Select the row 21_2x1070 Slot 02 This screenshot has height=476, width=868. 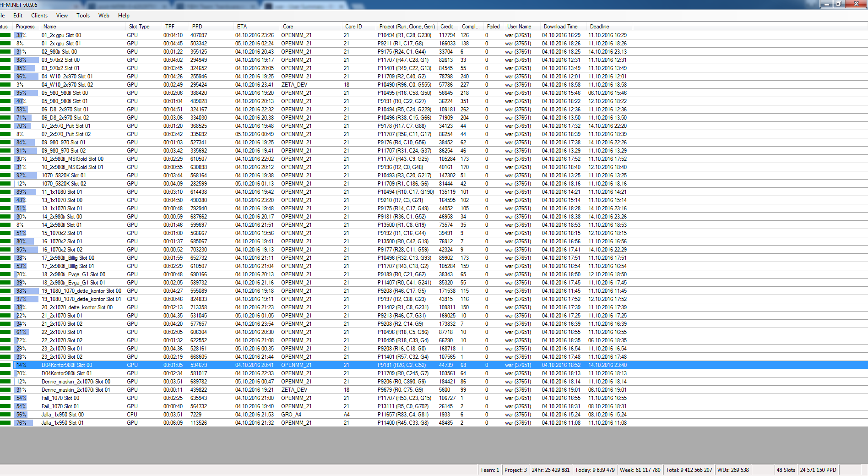click(x=434, y=324)
